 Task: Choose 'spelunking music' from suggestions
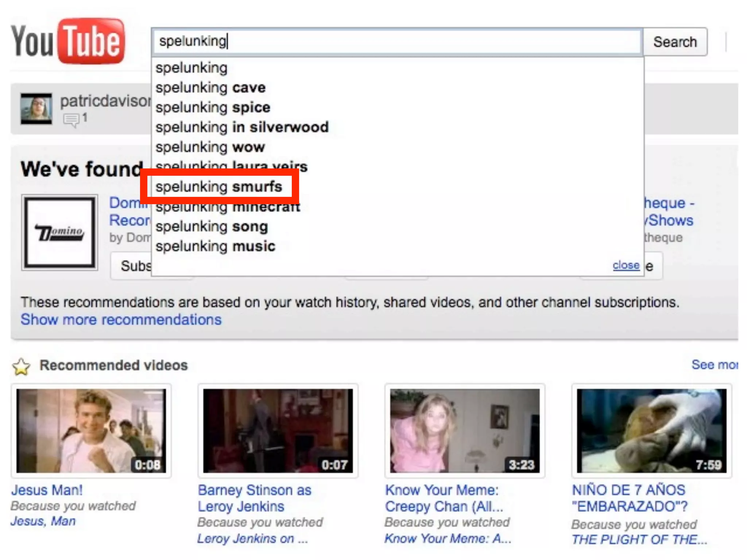tap(215, 246)
